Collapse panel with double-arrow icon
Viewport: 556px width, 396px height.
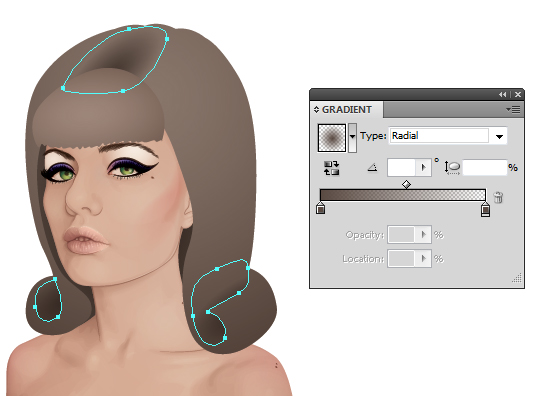[502, 95]
